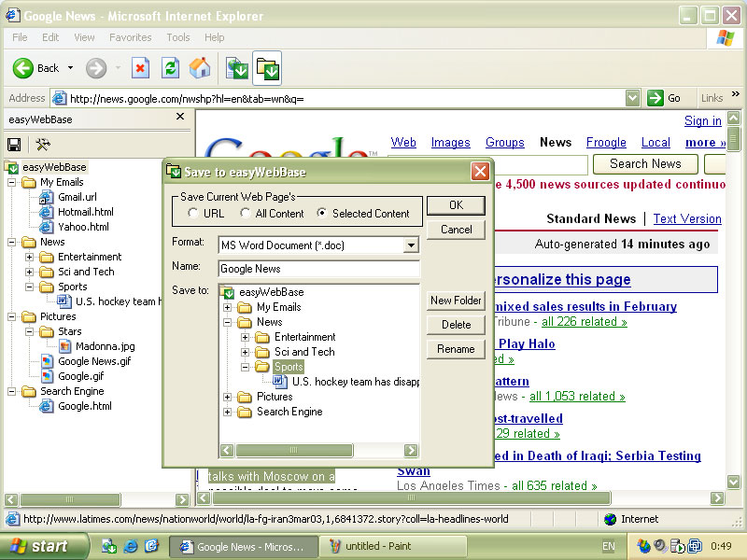This screenshot has height=560, width=747.
Task: Click the address bar URL field
Action: click(x=338, y=99)
